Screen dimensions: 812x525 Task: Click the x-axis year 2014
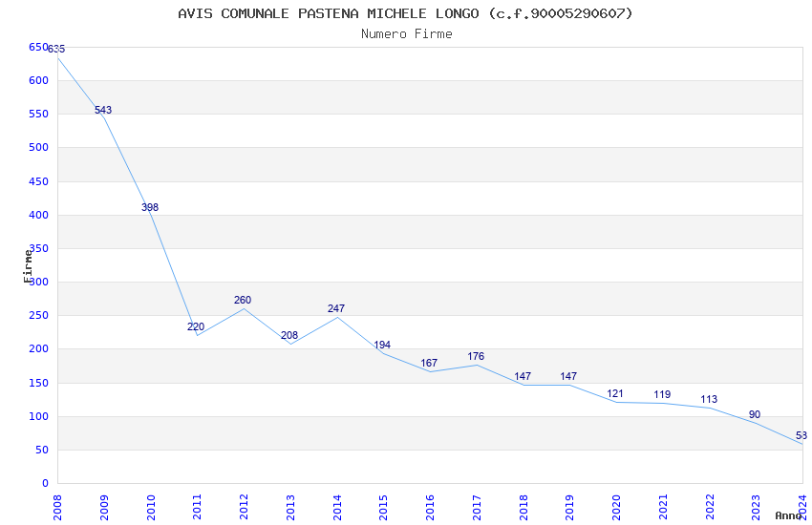point(337,507)
